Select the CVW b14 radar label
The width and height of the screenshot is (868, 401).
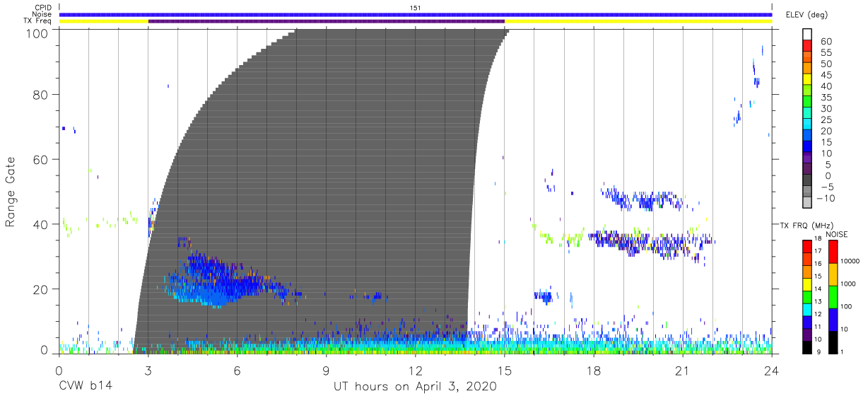tap(85, 387)
